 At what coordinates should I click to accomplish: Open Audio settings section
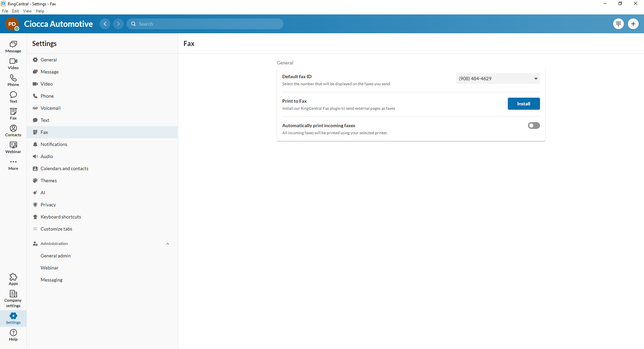click(102, 156)
